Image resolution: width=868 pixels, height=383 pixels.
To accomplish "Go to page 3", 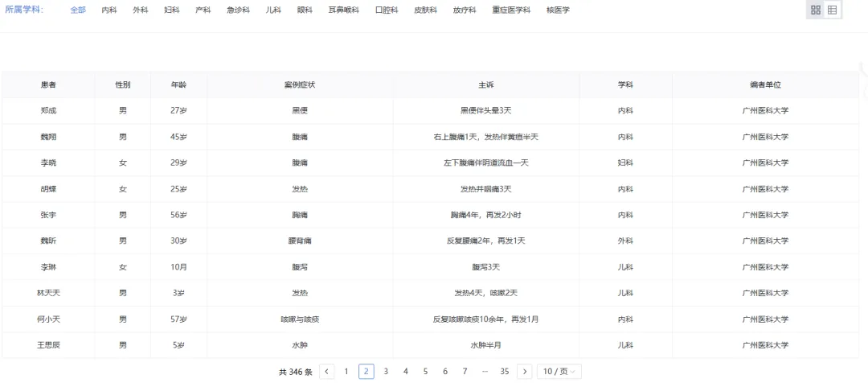I will (386, 372).
